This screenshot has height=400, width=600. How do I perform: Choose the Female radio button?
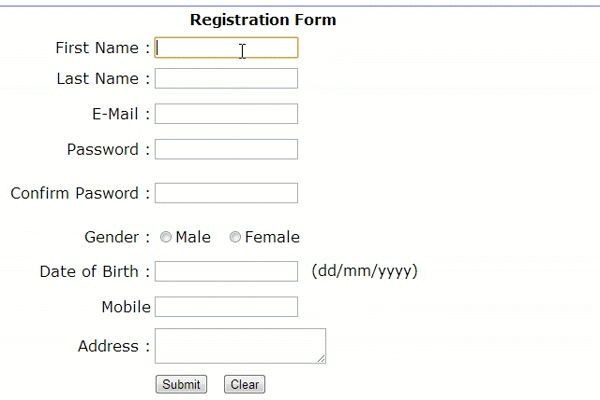[235, 237]
